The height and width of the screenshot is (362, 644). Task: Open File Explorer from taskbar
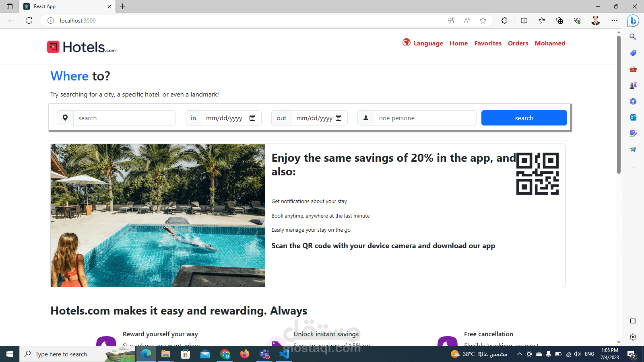click(166, 354)
